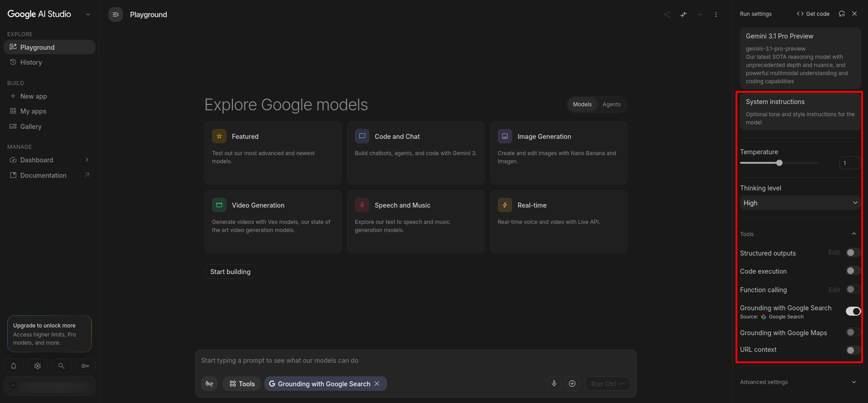Click the History clock icon
The width and height of the screenshot is (868, 403).
tap(13, 62)
